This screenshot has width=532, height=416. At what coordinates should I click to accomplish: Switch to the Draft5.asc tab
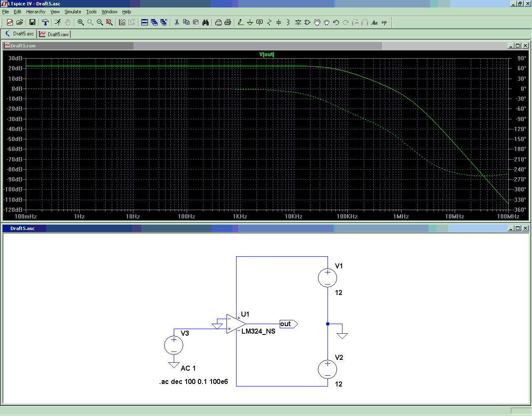pos(19,34)
